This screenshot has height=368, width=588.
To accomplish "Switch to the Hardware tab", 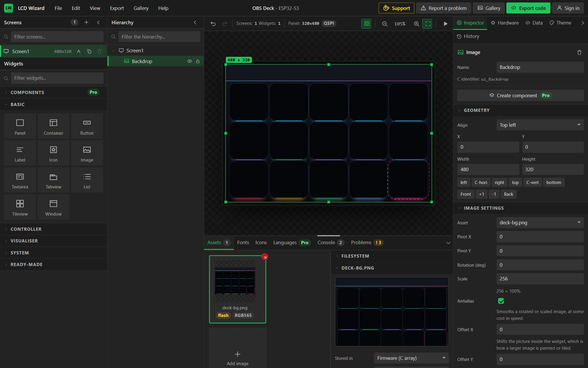I will coord(505,23).
